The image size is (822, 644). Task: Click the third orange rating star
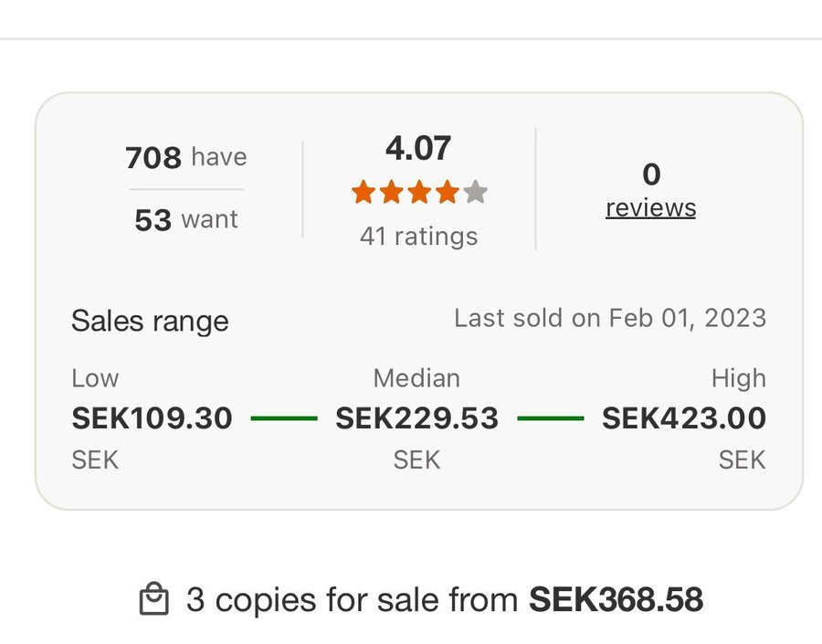coord(419,193)
